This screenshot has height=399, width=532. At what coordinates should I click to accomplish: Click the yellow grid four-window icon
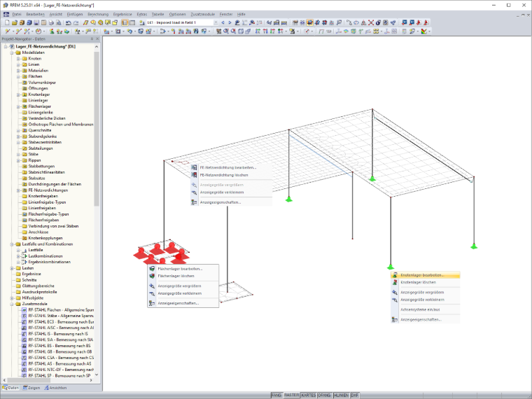tap(376, 31)
